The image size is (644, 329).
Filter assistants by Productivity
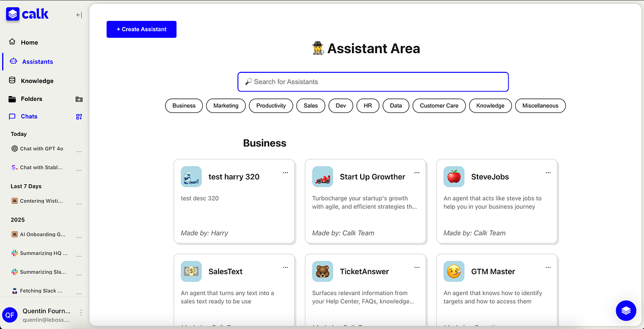click(271, 106)
